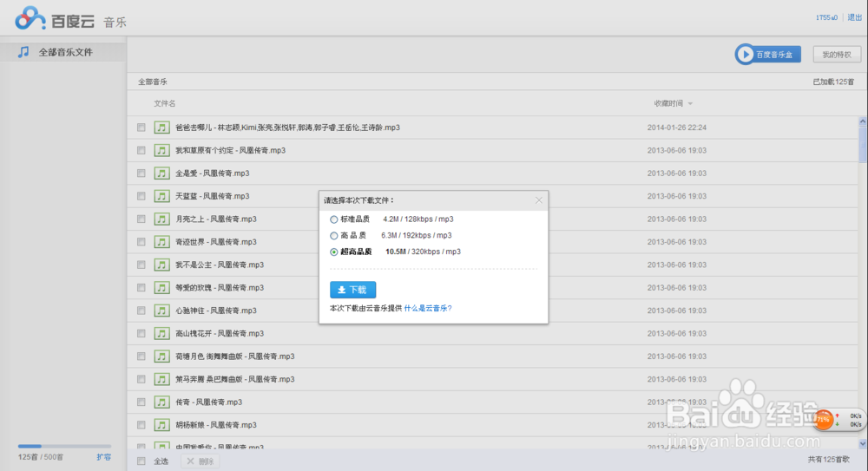Screen dimensions: 868x471
Task: Check the box for 传奇 song
Action: tap(141, 402)
